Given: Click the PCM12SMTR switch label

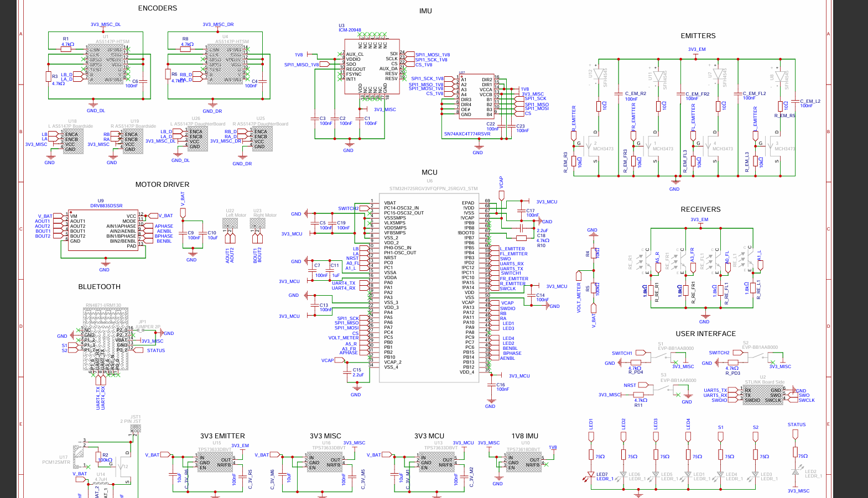Looking at the screenshot, I should (x=56, y=462).
